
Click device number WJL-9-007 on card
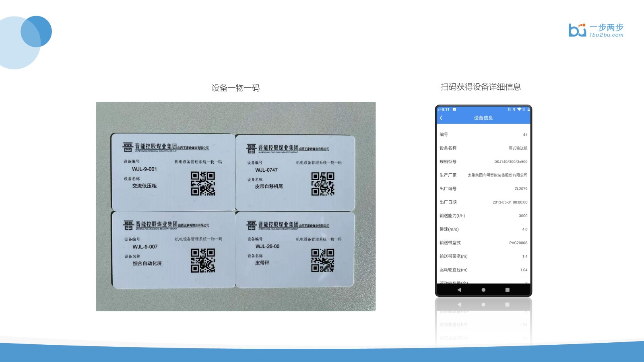145,247
